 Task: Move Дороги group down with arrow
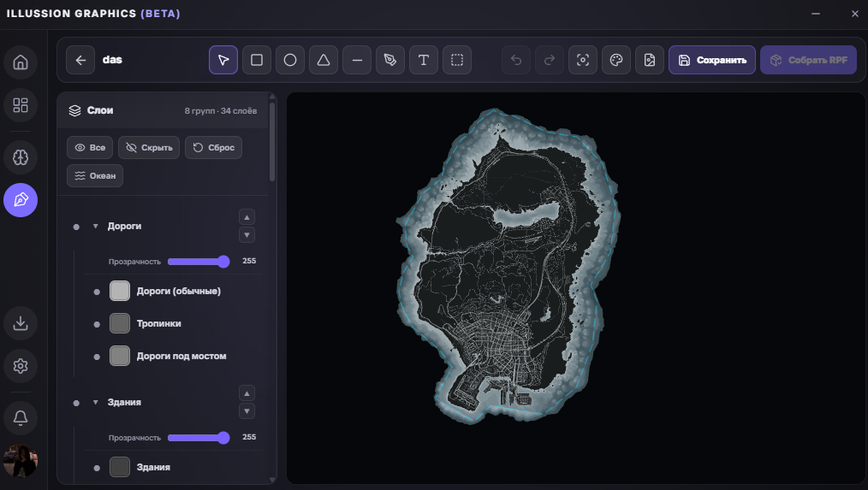pyautogui.click(x=247, y=235)
